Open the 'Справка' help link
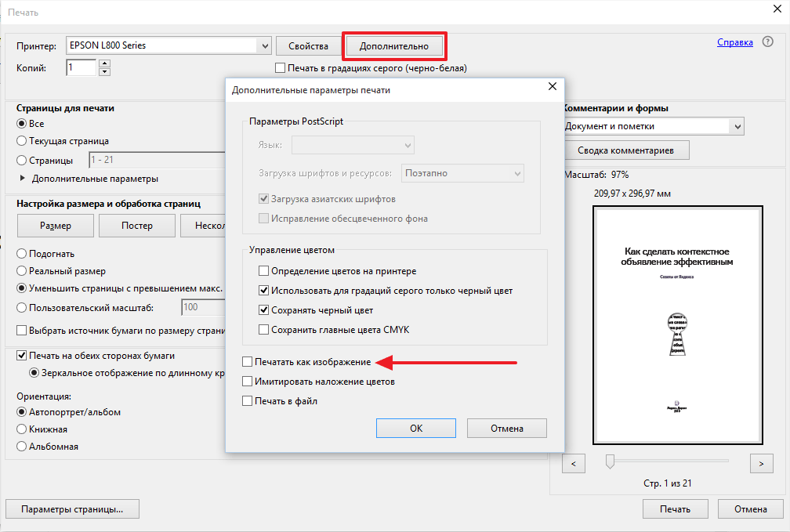The height and width of the screenshot is (532, 790). tap(734, 42)
